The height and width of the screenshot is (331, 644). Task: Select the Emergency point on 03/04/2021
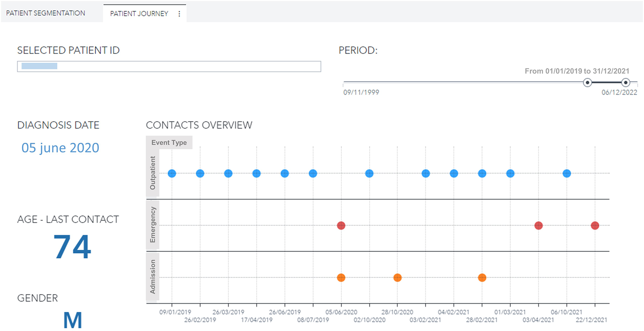pos(539,226)
